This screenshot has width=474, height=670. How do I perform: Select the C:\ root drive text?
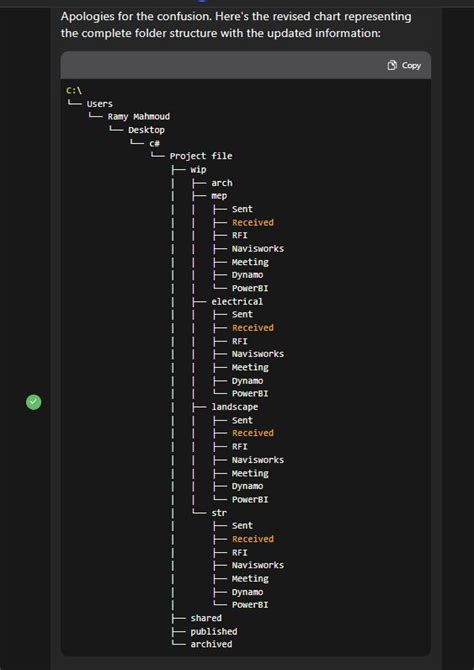point(74,91)
